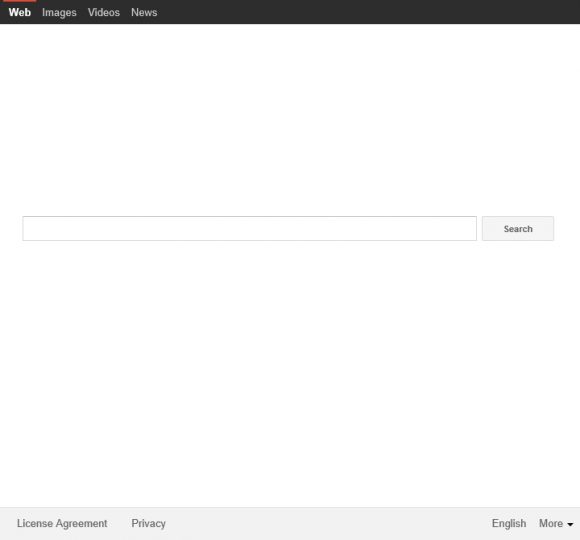Submit the query using the gray Search button
The width and height of the screenshot is (580, 540).
pos(517,229)
